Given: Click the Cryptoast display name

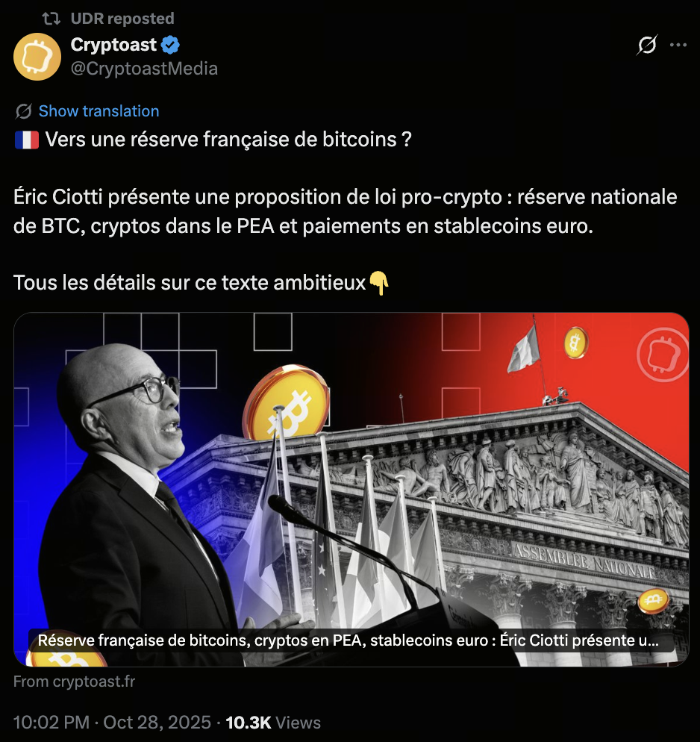Looking at the screenshot, I should click(113, 45).
